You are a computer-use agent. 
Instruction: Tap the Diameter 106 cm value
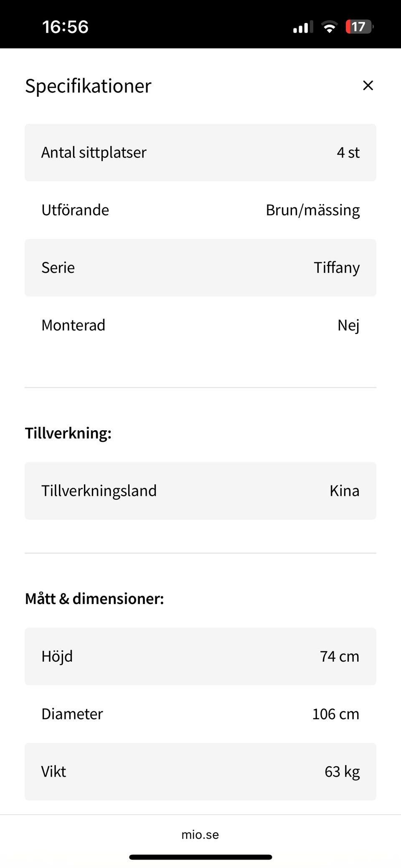(x=335, y=714)
